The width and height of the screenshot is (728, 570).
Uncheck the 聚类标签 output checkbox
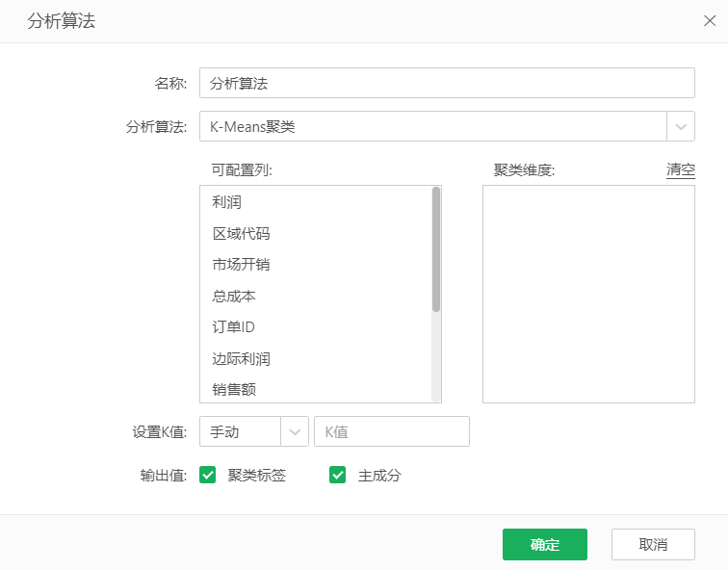pos(208,475)
